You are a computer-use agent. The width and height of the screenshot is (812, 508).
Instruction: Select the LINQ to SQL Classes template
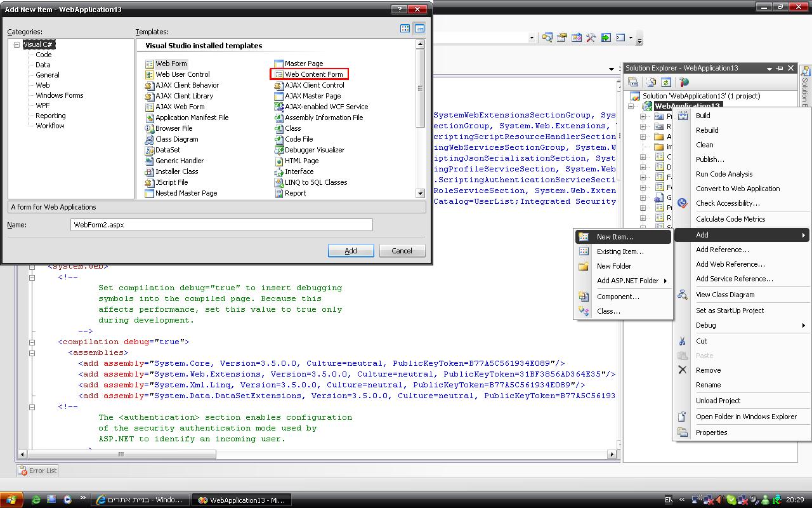click(315, 182)
